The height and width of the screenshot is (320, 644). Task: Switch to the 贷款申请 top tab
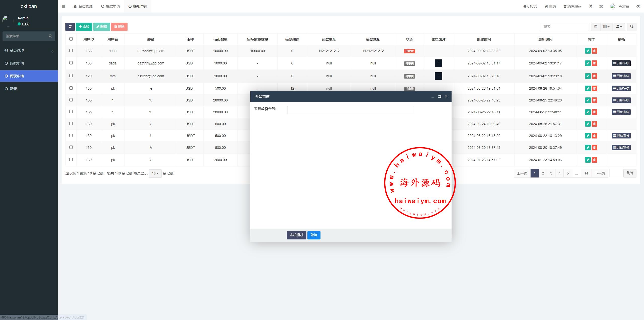tap(110, 6)
